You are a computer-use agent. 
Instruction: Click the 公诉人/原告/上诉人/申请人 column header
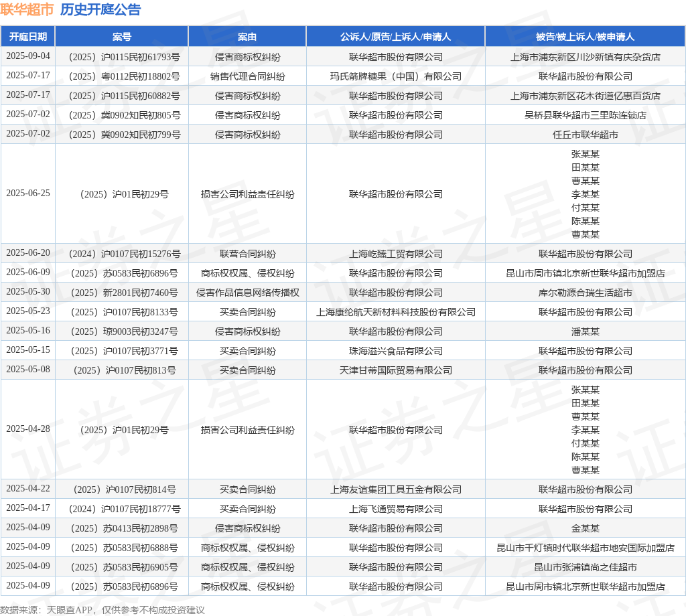pyautogui.click(x=395, y=37)
